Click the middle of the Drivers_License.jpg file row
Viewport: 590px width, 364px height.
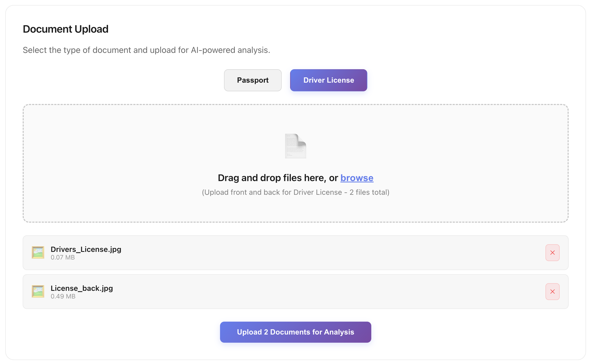point(295,253)
